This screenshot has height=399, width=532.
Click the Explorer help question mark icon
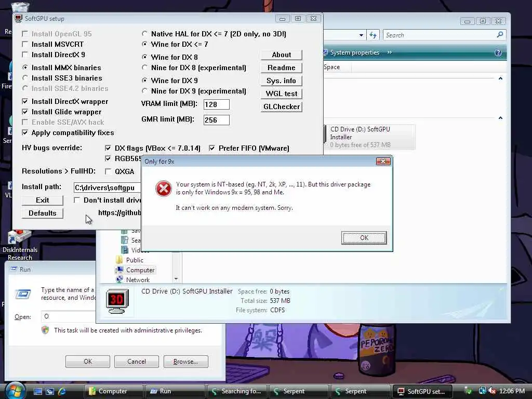click(x=498, y=52)
